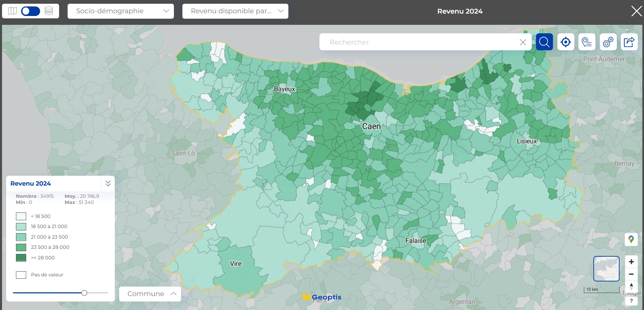Open the location list pin icon
This screenshot has width=644, height=310.
click(587, 42)
